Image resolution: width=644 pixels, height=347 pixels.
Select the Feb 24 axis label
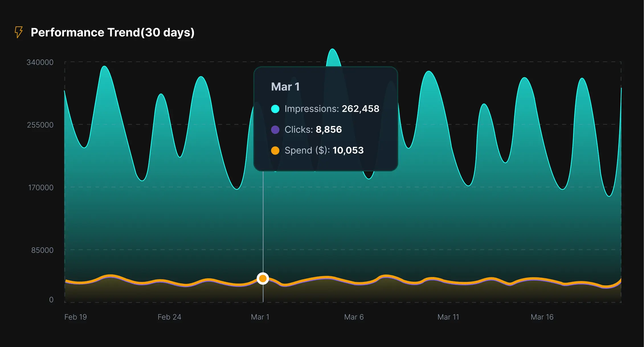(170, 317)
